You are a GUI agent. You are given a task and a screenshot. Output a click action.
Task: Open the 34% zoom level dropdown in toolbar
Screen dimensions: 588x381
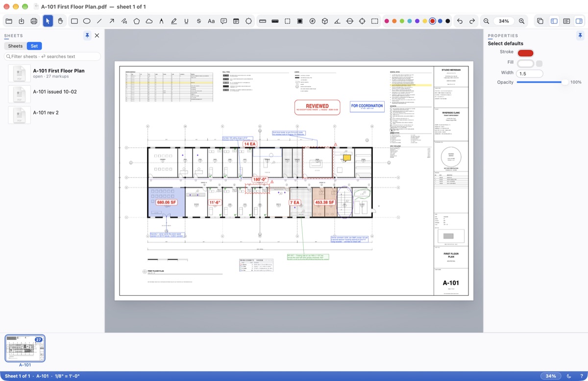pos(504,21)
